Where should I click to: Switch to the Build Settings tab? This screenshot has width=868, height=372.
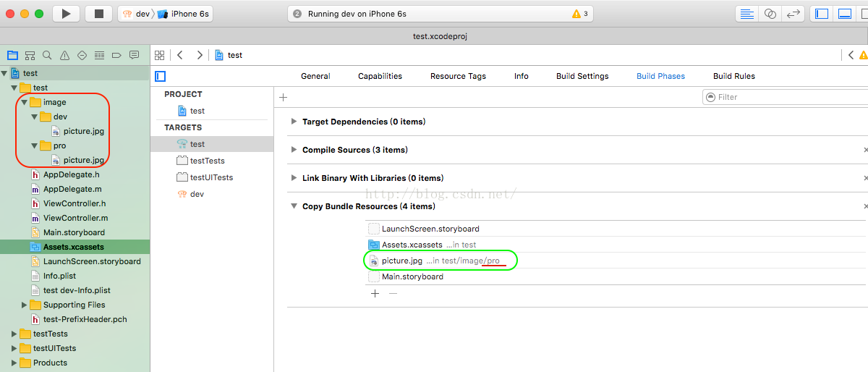[x=582, y=76]
